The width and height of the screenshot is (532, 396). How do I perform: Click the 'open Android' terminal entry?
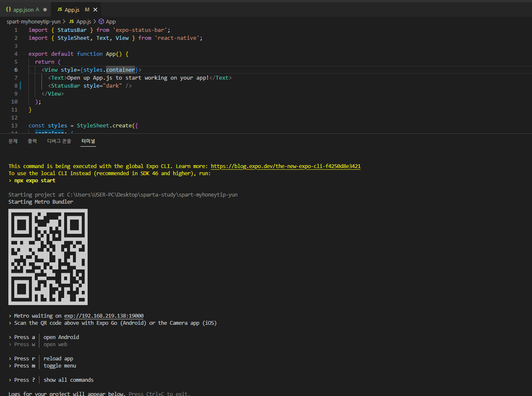[61, 337]
